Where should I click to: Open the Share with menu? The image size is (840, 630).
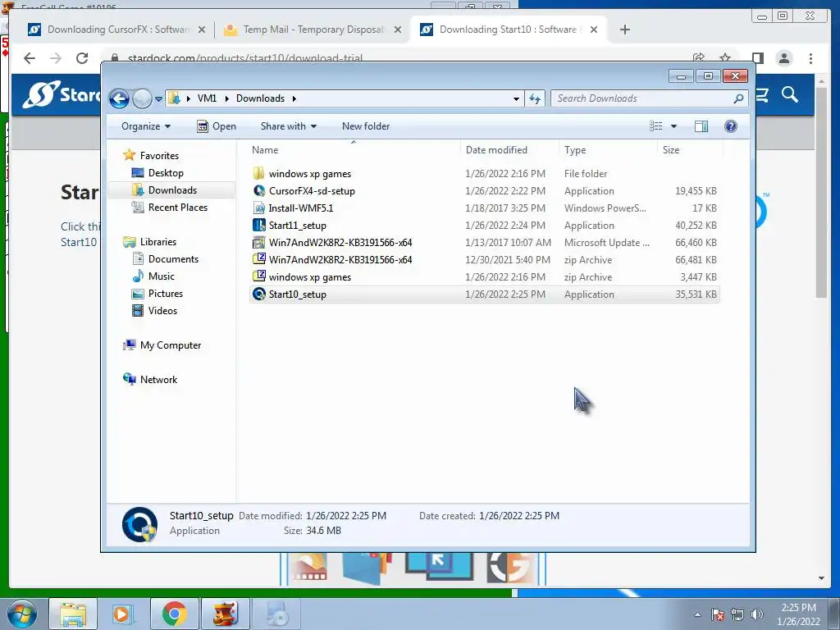point(288,126)
